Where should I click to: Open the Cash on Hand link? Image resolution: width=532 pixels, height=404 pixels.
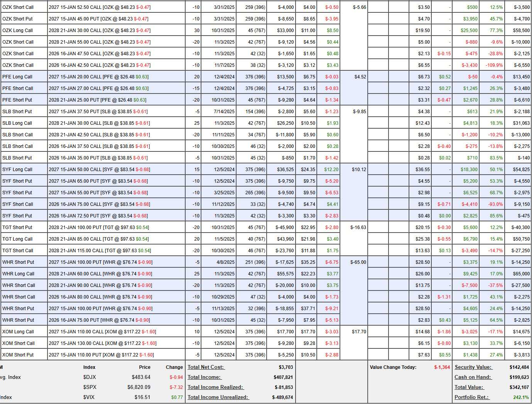pos(473,377)
